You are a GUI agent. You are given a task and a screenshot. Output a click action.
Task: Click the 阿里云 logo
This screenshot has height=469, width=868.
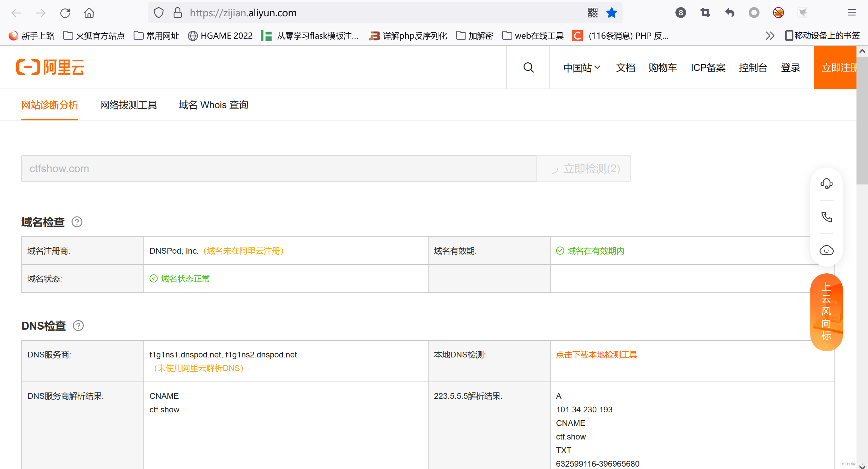pyautogui.click(x=50, y=67)
